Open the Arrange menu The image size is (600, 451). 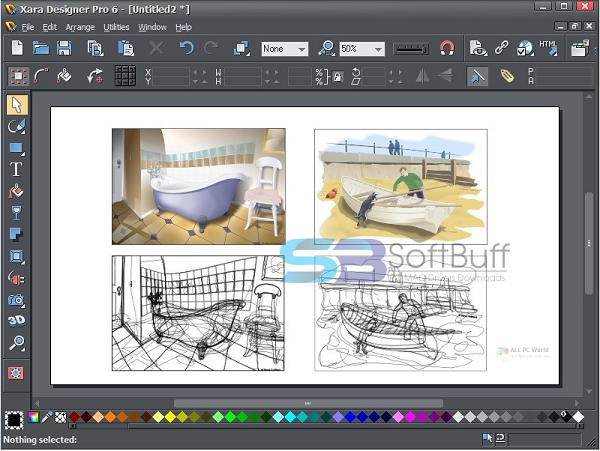(80, 27)
